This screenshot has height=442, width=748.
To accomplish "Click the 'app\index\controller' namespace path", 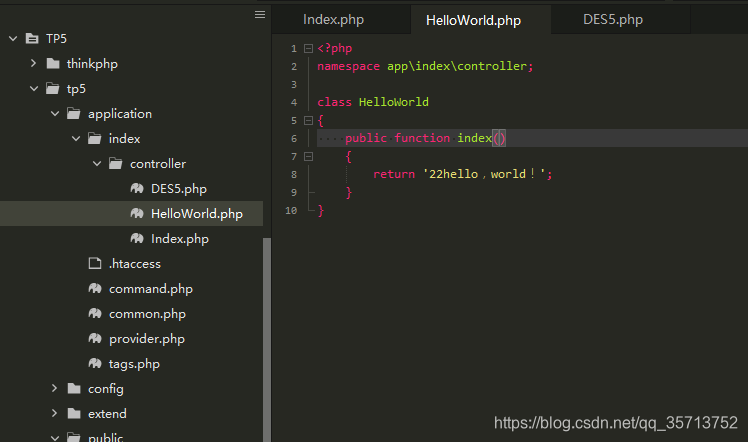I will (x=457, y=66).
